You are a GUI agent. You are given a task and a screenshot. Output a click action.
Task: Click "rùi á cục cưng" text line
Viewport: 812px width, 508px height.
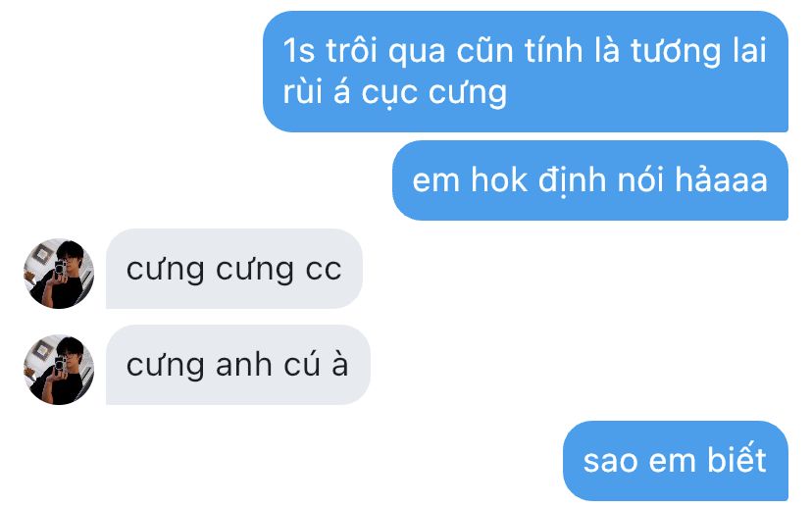coord(394,93)
